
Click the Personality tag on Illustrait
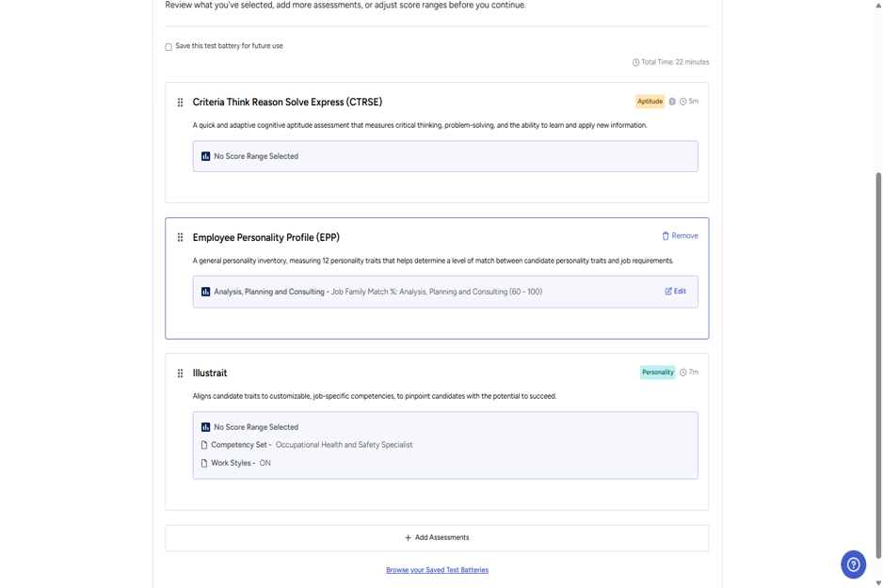click(658, 373)
